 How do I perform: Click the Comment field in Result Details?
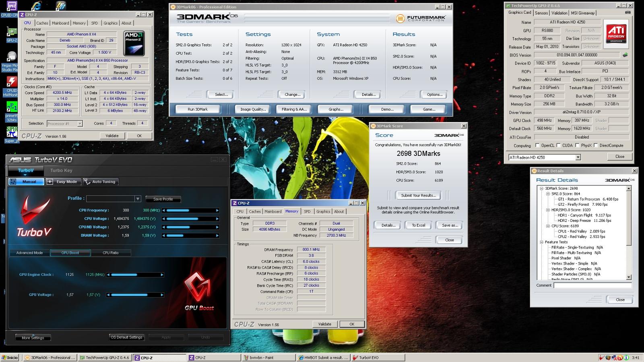[592, 285]
